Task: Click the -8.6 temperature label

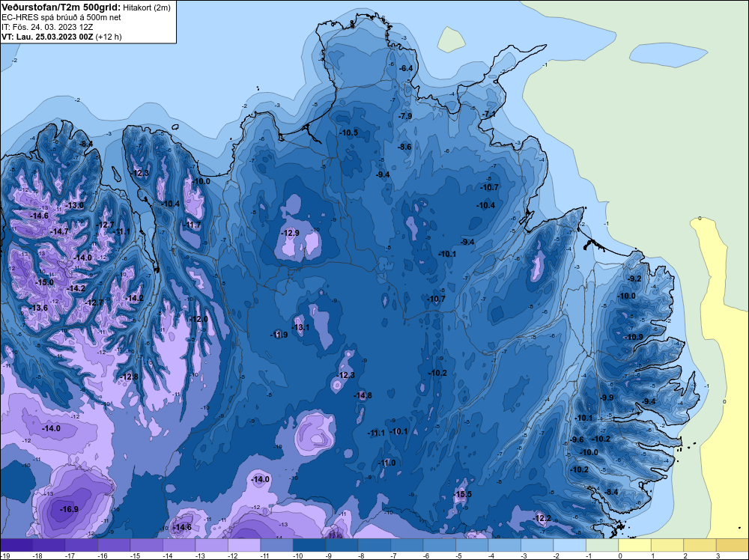Action: [x=404, y=147]
